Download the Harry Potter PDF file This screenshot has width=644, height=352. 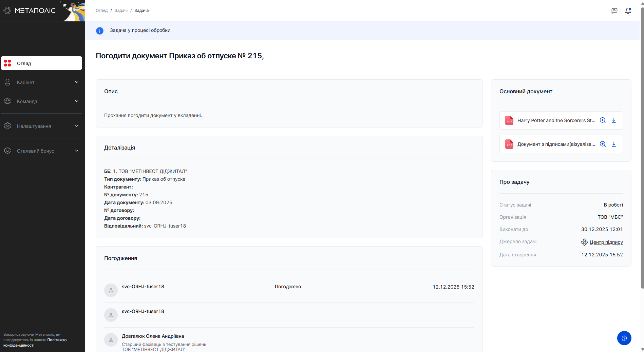(x=613, y=120)
